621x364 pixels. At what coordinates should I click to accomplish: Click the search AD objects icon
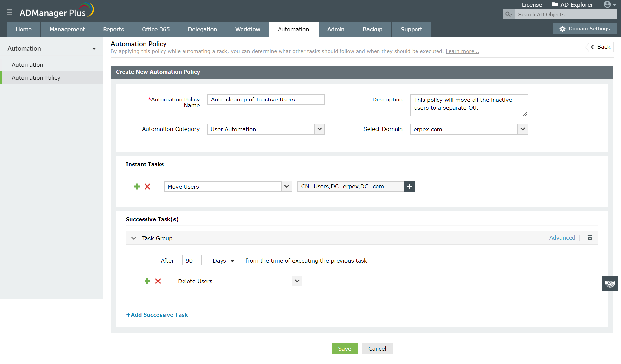pyautogui.click(x=509, y=14)
